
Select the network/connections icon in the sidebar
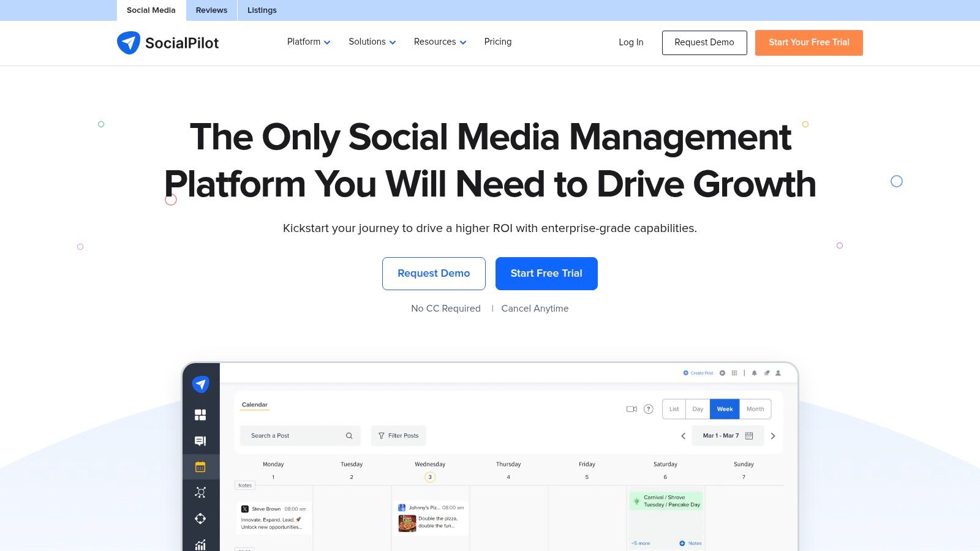pyautogui.click(x=200, y=492)
